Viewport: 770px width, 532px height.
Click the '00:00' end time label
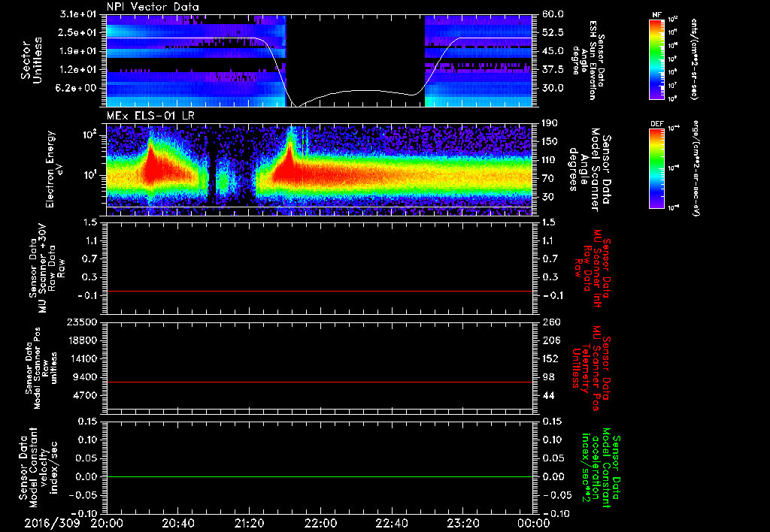[x=533, y=523]
